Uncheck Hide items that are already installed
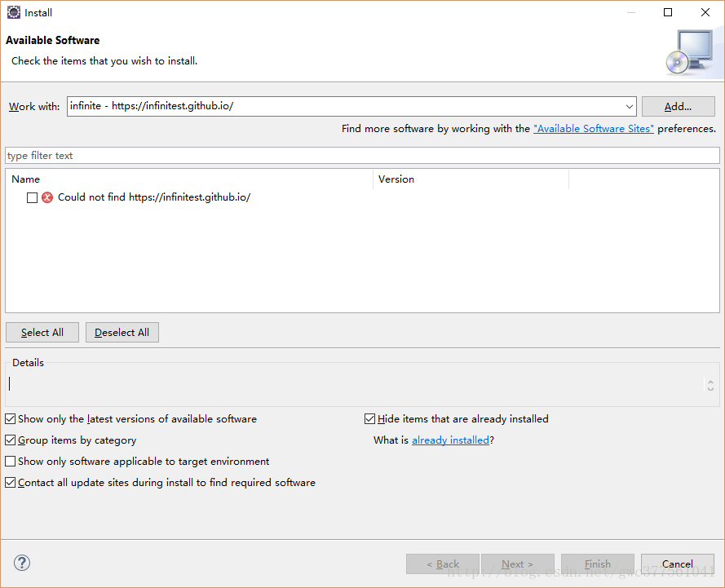725x588 pixels. [x=370, y=419]
